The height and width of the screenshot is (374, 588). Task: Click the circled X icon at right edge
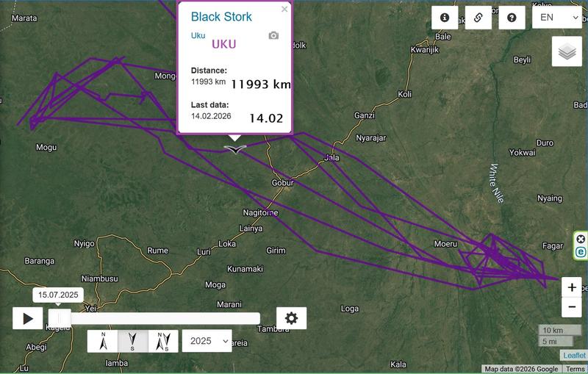(581, 239)
